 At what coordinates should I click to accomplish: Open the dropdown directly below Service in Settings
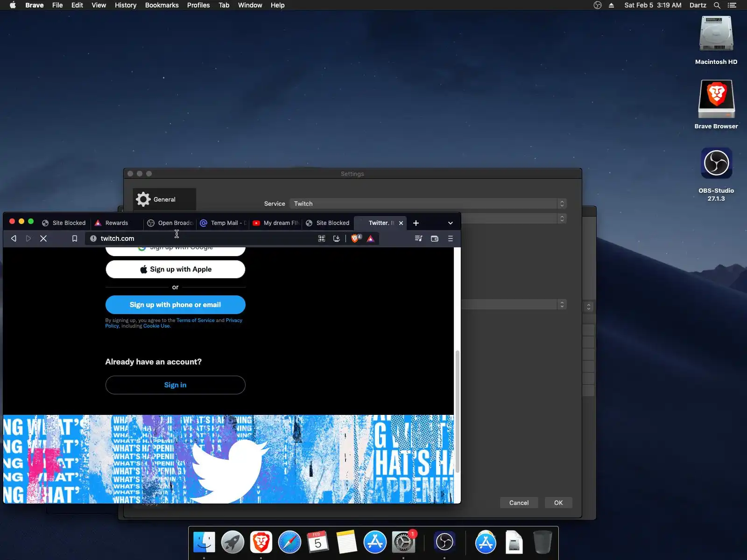pos(514,218)
